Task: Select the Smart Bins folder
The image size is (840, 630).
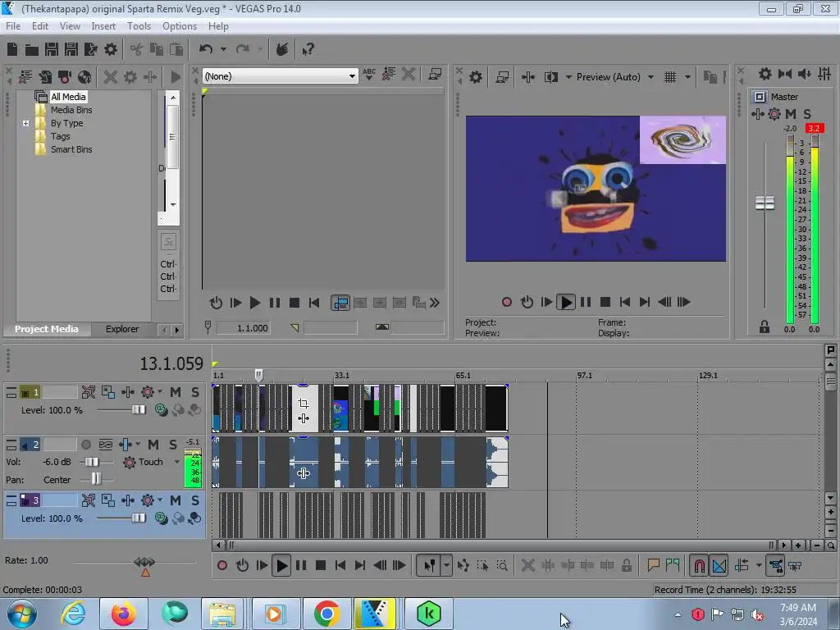Action: 71,149
